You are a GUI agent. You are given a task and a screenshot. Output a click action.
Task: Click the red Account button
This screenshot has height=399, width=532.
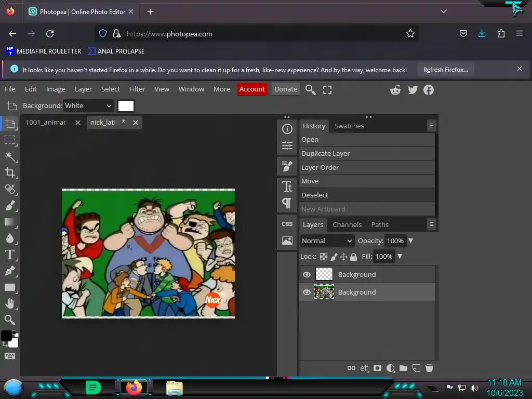(x=252, y=89)
